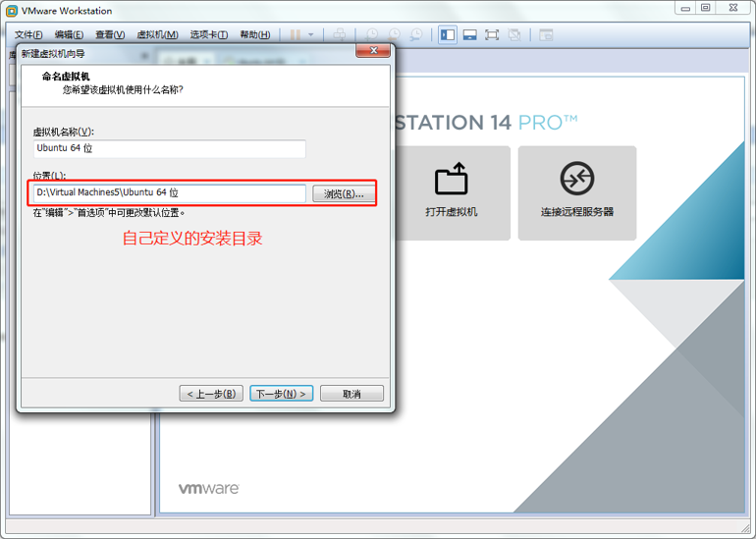The image size is (756, 539).
Task: Open the 选项卡(T) menu
Action: point(209,34)
